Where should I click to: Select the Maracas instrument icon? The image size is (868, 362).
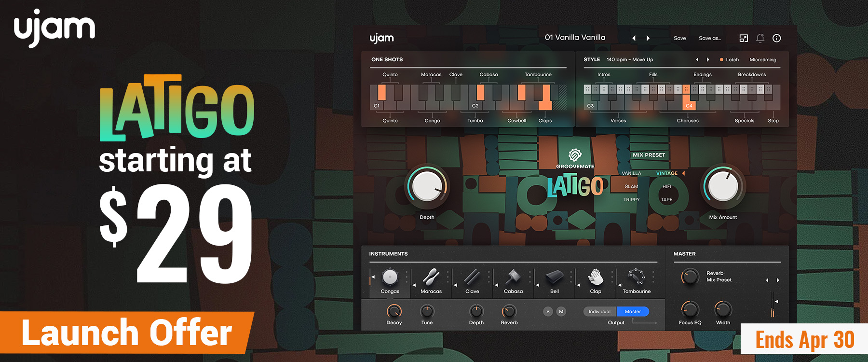pos(431,278)
